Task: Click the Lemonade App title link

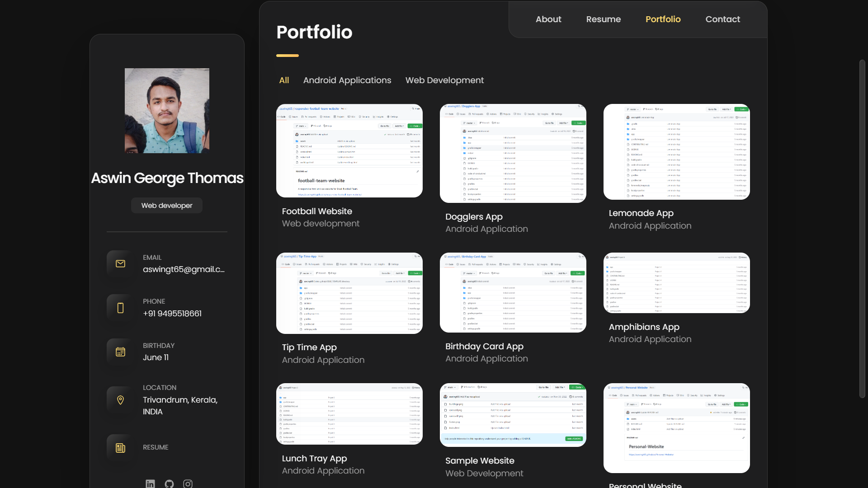Action: tap(641, 213)
